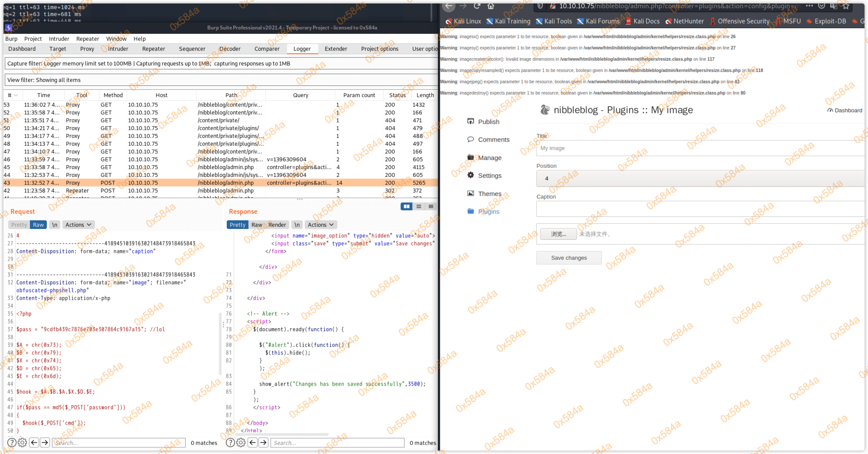Expand the Request Actions dropdown
Screen dimensions: 868x454
78,224
